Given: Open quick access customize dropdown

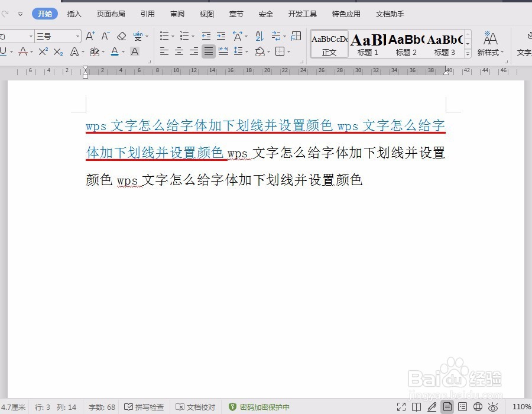Looking at the screenshot, I should tap(20, 14).
